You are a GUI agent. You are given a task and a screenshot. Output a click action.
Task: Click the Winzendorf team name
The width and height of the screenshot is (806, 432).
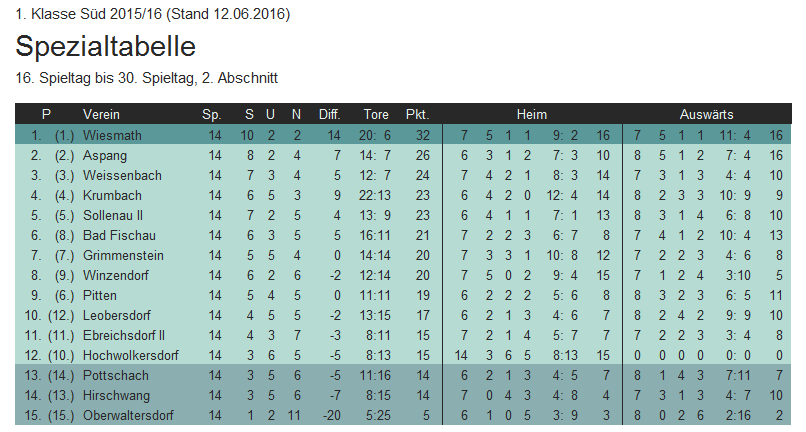click(x=114, y=275)
